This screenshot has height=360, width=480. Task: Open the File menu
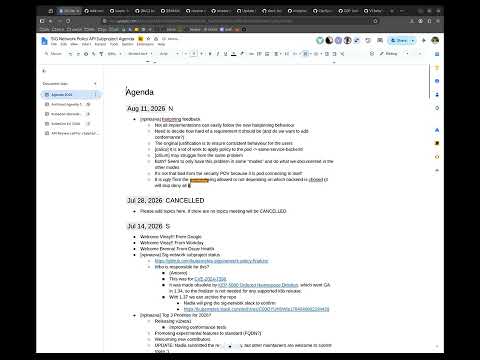54,44
